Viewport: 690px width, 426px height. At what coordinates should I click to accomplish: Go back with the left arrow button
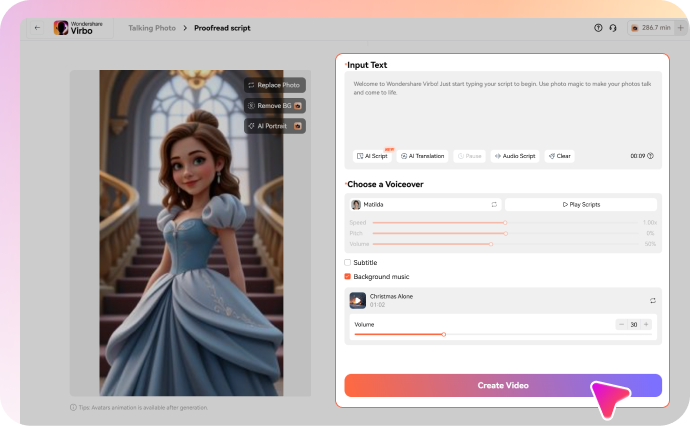click(37, 28)
